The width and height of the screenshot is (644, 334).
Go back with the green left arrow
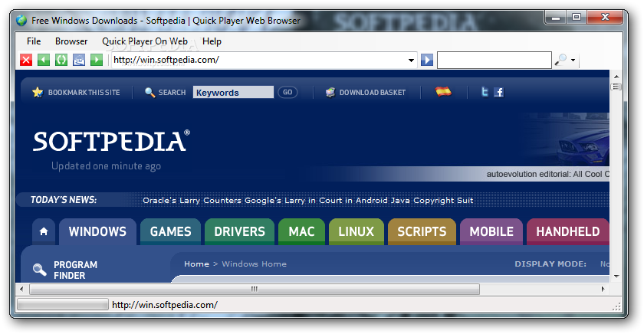pyautogui.click(x=44, y=60)
